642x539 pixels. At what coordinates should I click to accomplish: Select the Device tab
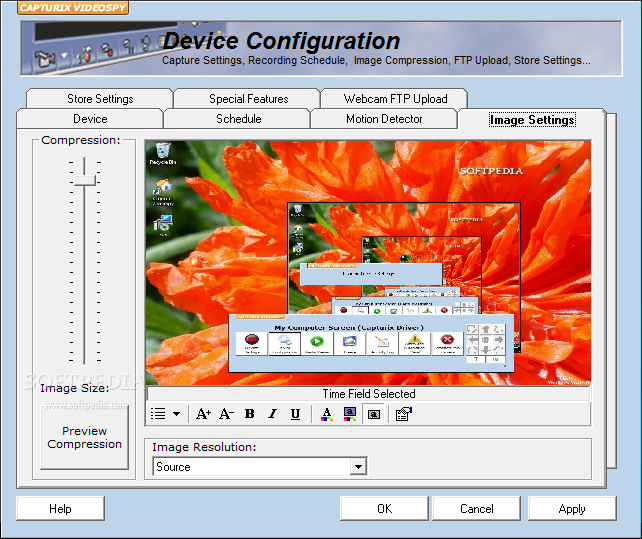coord(90,119)
